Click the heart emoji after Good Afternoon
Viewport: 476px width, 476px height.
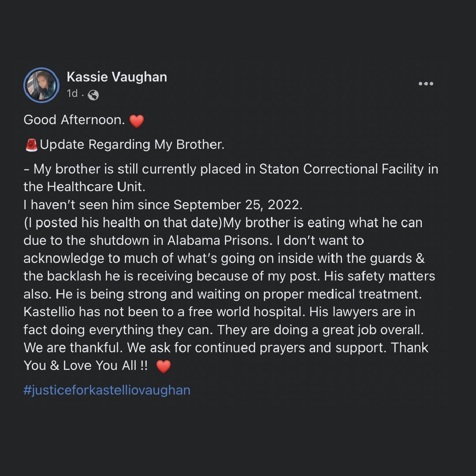(137, 121)
